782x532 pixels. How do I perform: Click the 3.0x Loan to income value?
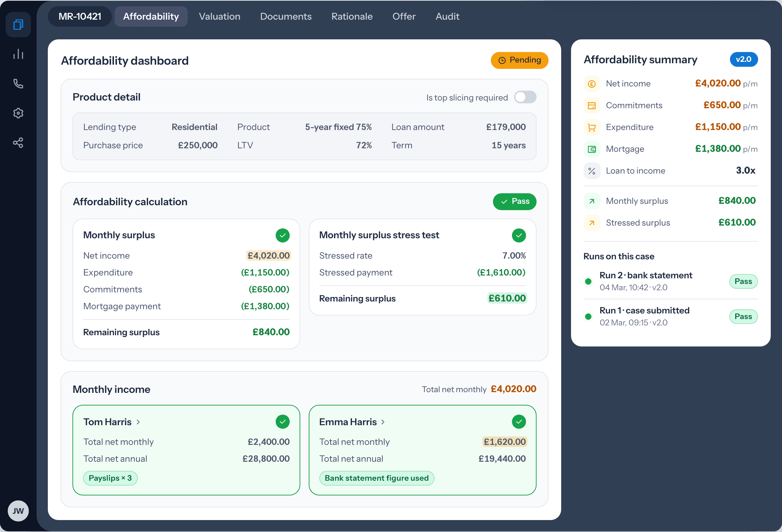point(745,171)
